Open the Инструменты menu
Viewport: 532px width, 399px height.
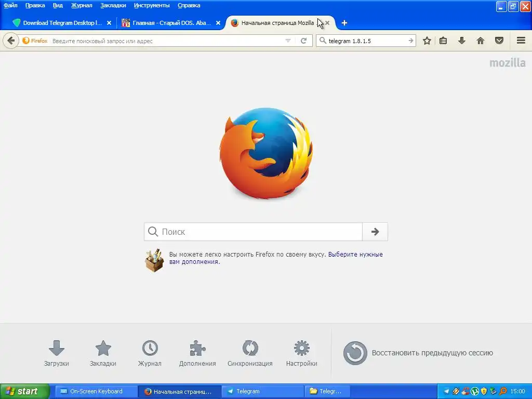pos(152,5)
